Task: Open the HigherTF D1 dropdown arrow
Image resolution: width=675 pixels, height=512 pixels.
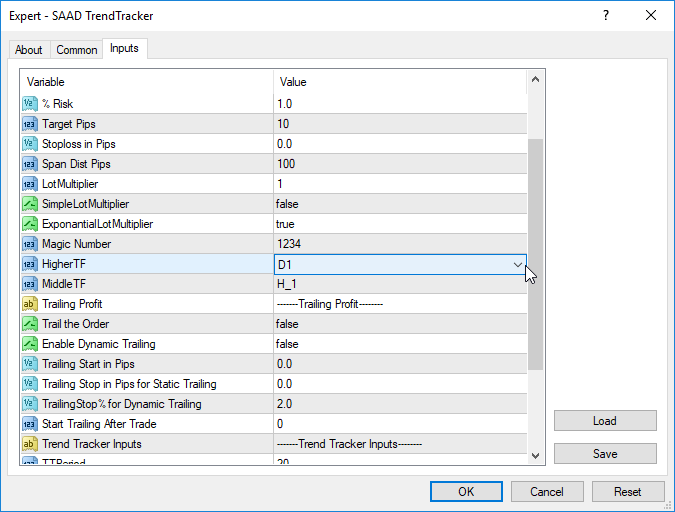Action: [x=517, y=264]
